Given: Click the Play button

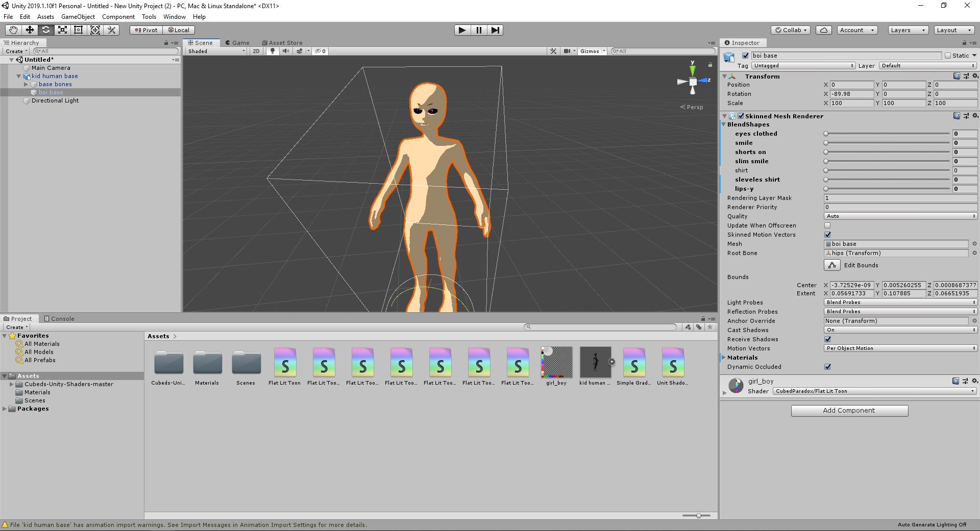Looking at the screenshot, I should tap(462, 30).
